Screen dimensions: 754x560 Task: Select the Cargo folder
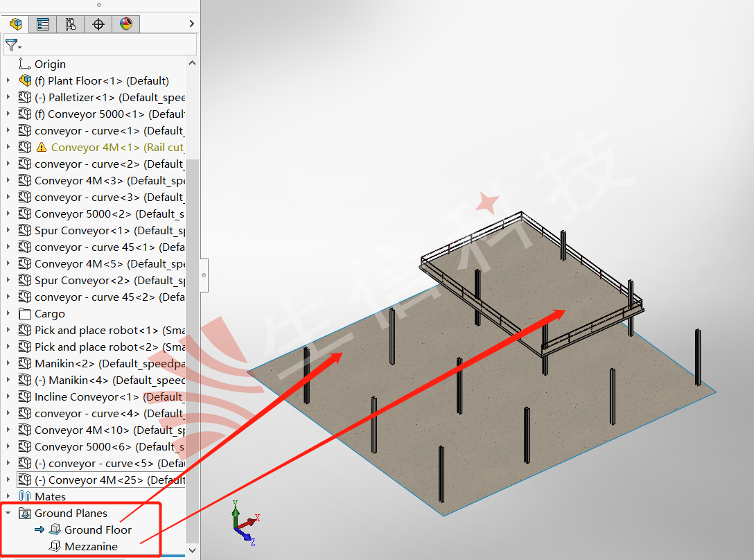[x=49, y=314]
